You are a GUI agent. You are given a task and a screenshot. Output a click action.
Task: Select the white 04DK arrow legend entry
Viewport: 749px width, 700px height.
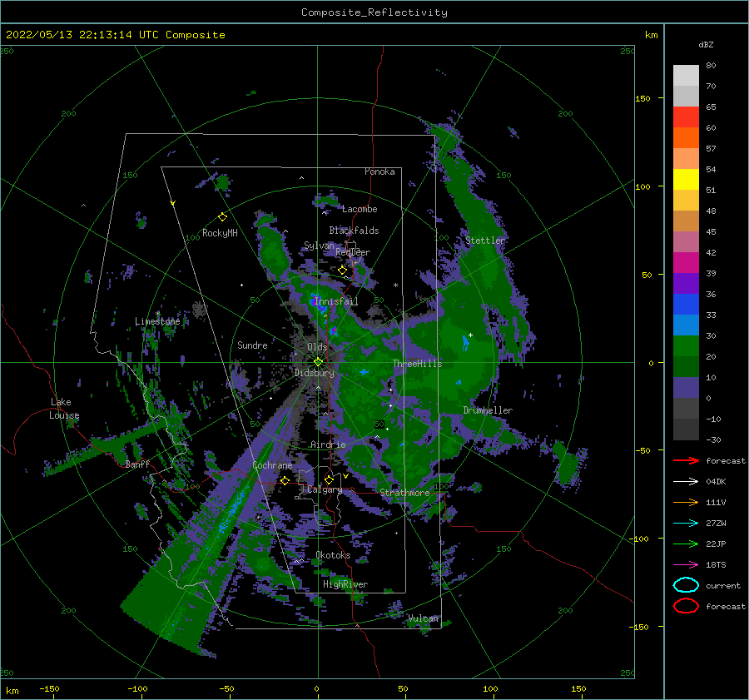coord(686,481)
